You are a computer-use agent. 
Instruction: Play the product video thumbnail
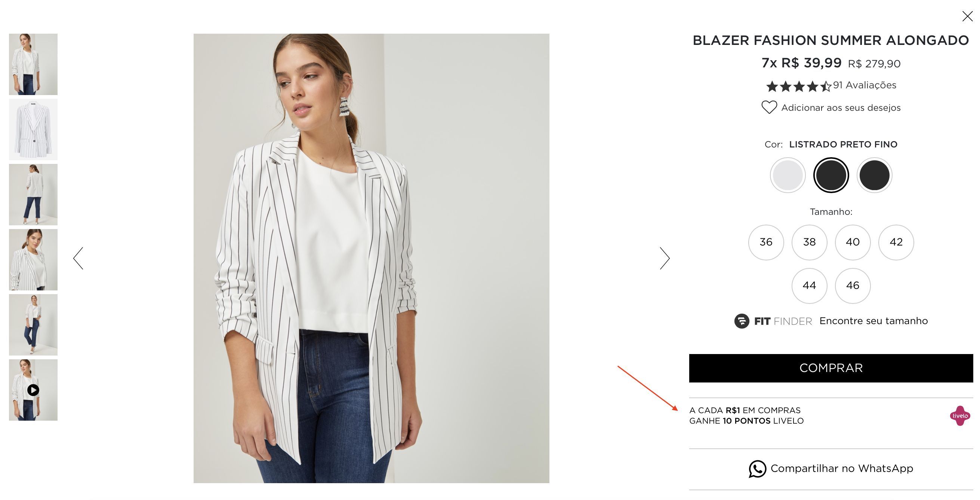[x=33, y=390]
